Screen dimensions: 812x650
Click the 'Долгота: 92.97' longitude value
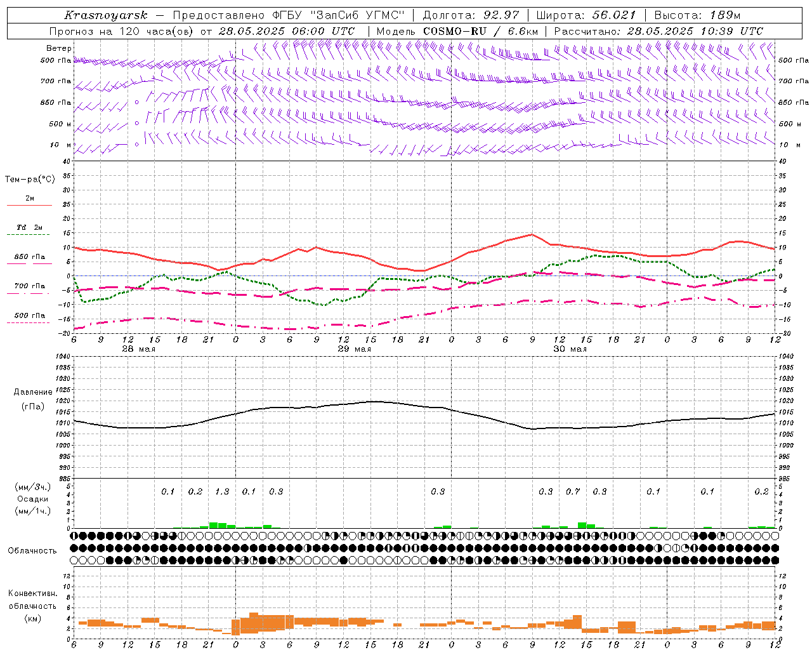pos(471,15)
